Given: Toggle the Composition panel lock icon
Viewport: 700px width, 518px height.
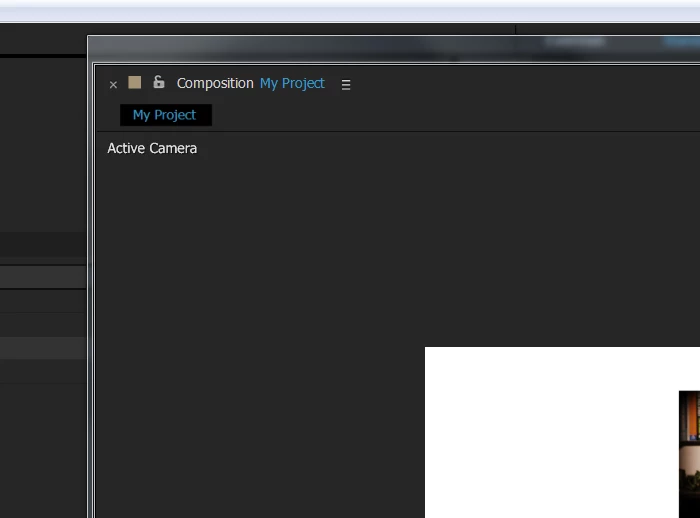Looking at the screenshot, I should click(158, 82).
